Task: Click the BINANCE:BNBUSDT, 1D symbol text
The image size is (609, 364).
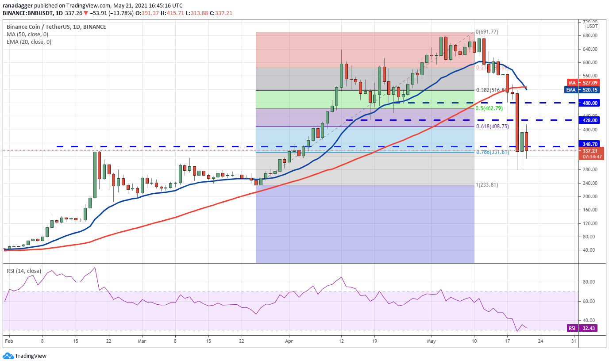Action: point(32,13)
